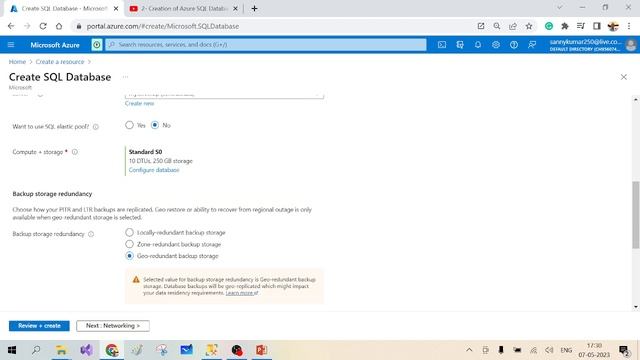Choose Zone-redundant backup storage
640x360 pixels.
[129, 244]
